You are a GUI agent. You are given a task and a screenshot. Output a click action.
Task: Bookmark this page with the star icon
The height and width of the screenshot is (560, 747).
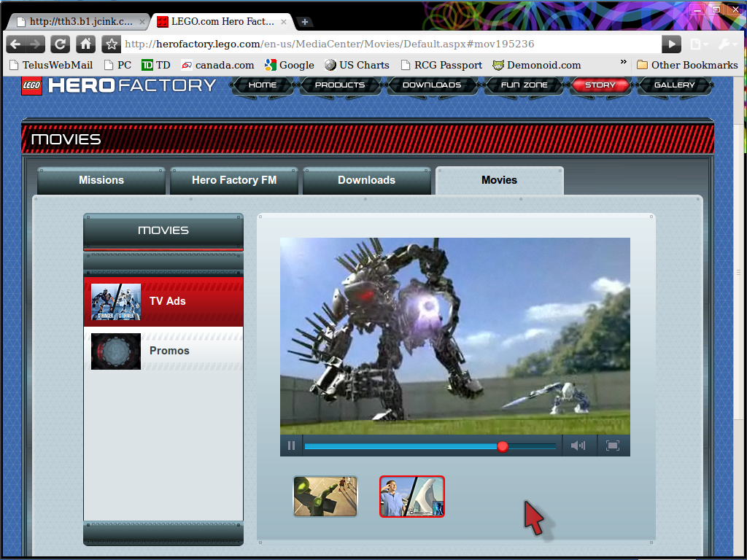111,44
